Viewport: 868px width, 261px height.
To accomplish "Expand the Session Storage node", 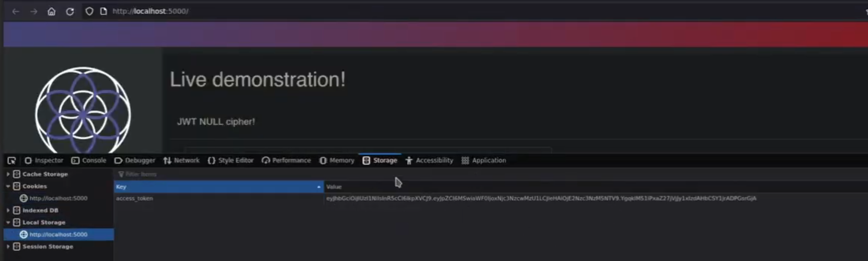I will coord(8,246).
